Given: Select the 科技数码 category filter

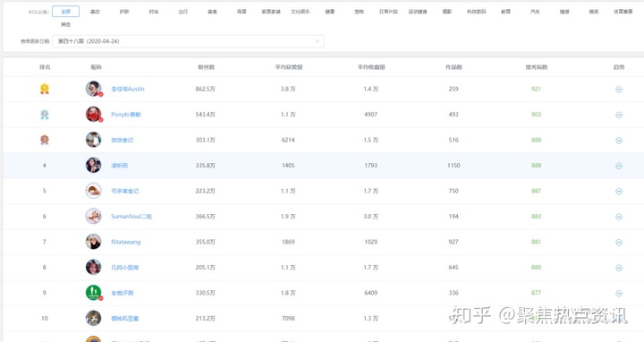Looking at the screenshot, I should tap(477, 12).
